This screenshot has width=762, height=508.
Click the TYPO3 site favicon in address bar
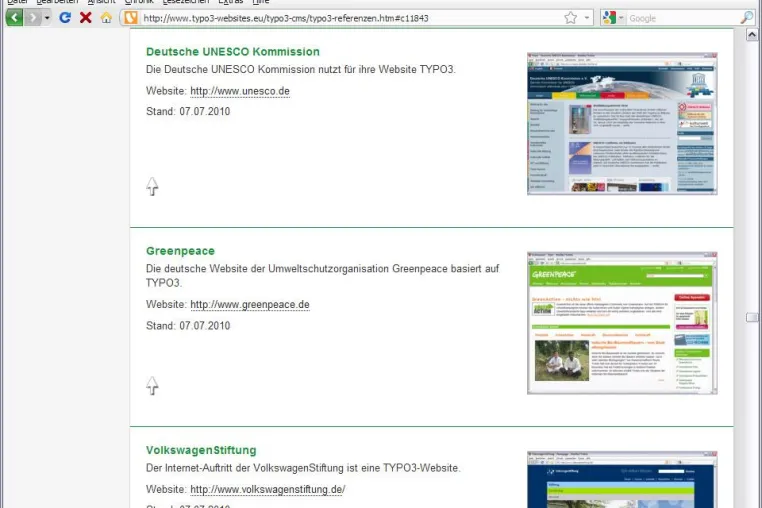tap(131, 18)
